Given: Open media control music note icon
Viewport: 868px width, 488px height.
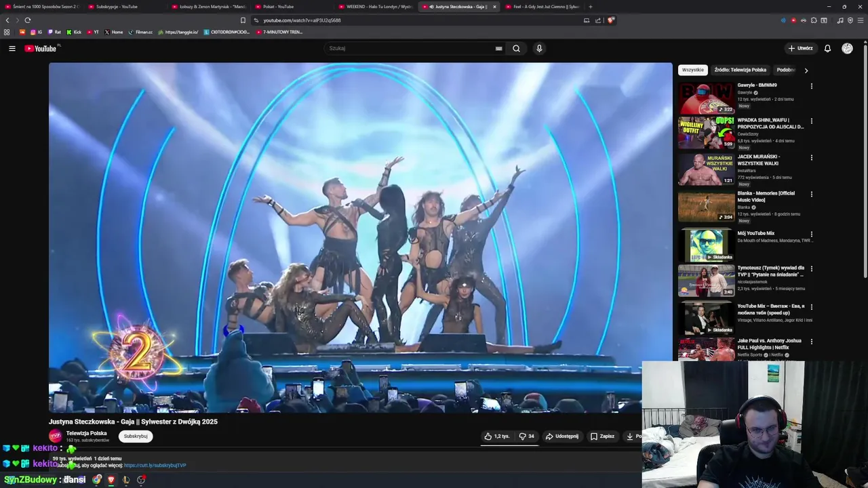Looking at the screenshot, I should pos(840,20).
